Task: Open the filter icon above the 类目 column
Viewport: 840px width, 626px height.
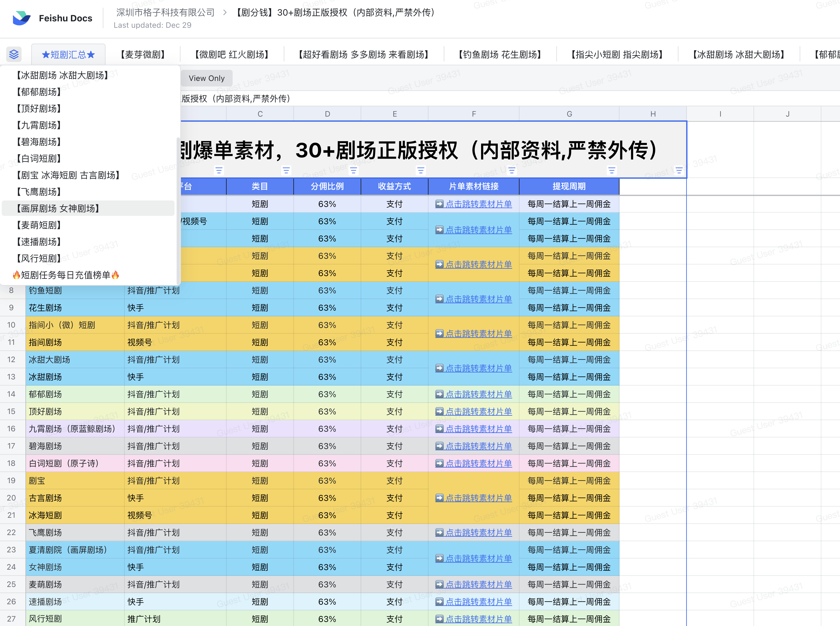Action: pos(286,170)
